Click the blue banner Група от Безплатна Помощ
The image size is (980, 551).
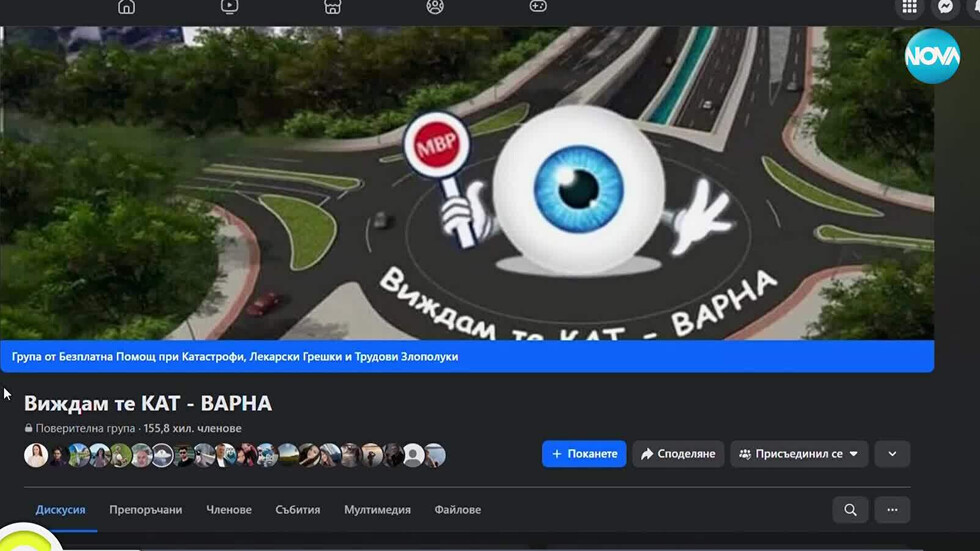[467, 357]
